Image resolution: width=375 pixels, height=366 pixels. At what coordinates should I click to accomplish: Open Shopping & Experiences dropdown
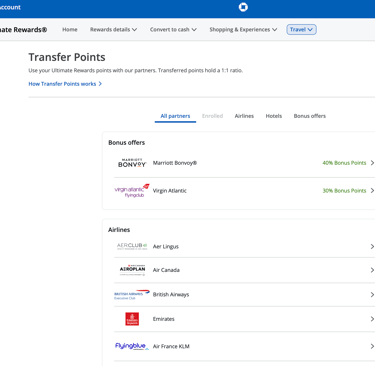243,30
